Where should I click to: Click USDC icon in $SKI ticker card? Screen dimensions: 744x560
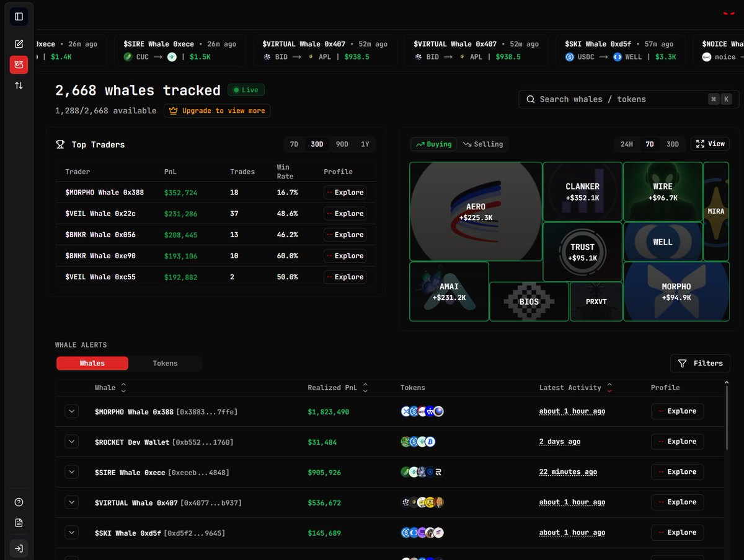570,57
